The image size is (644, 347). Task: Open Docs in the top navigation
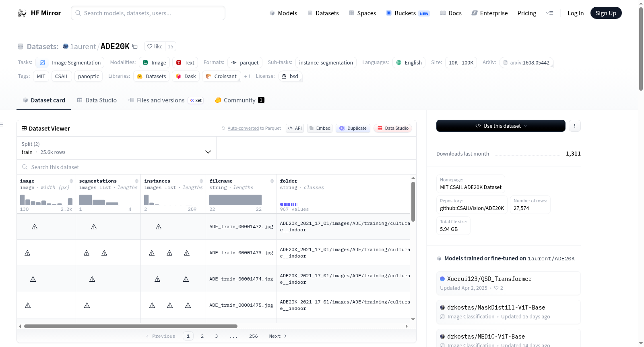[451, 13]
